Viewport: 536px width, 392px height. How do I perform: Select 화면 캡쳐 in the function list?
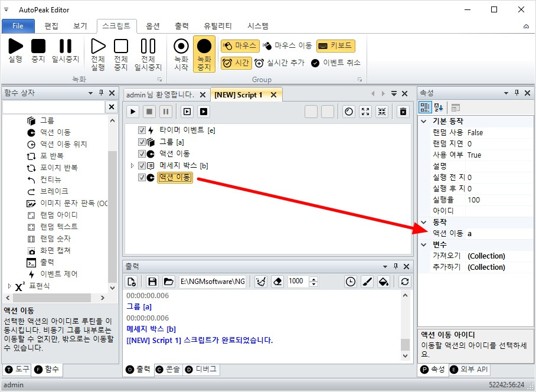55,250
